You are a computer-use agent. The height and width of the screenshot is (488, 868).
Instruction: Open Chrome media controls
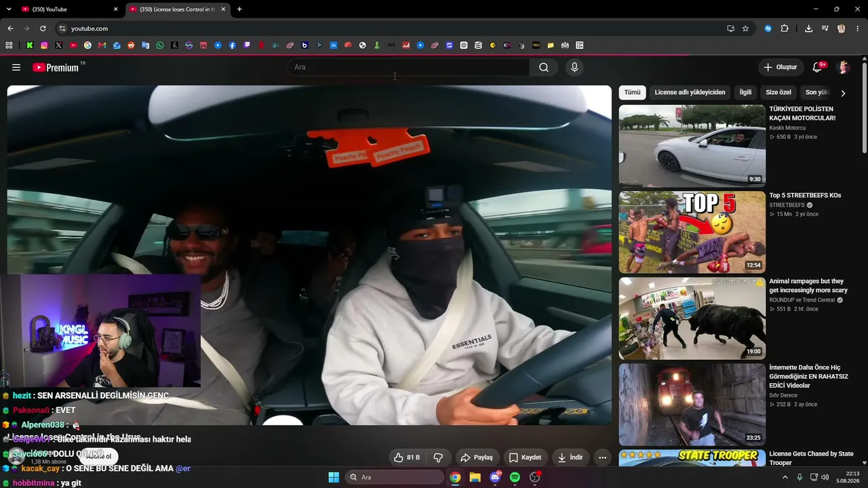tap(825, 28)
